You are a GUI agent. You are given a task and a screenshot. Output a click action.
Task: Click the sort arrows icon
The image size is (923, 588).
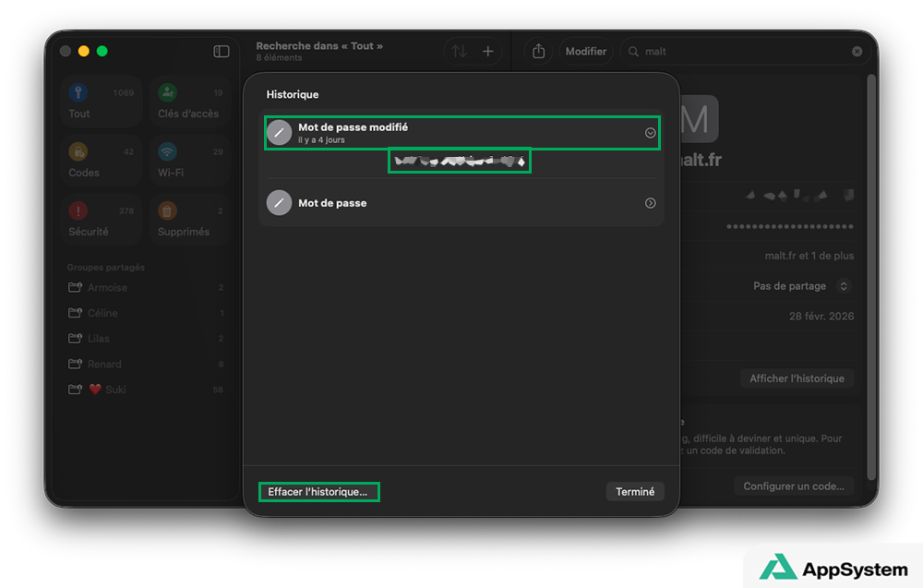click(x=459, y=52)
